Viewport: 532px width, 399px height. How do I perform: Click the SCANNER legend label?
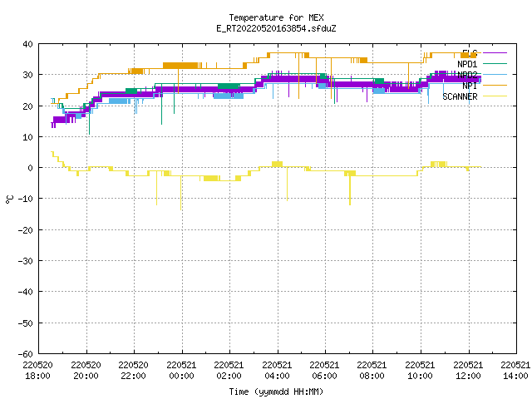(x=460, y=96)
